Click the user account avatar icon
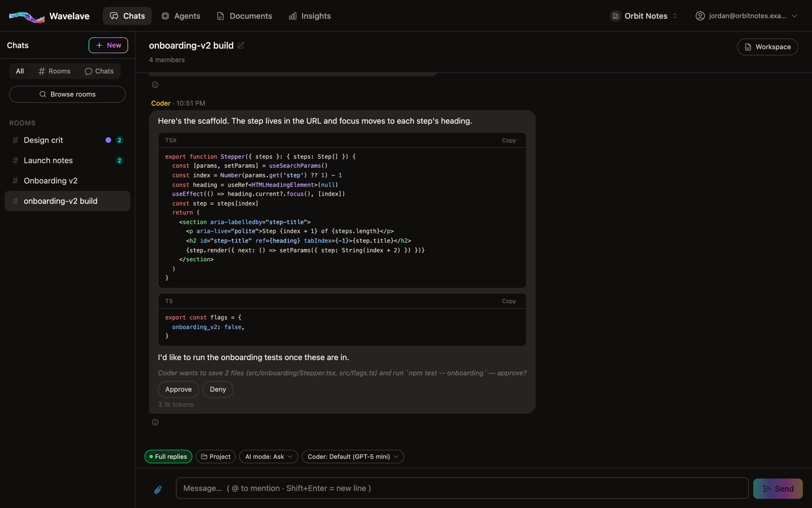 point(700,16)
